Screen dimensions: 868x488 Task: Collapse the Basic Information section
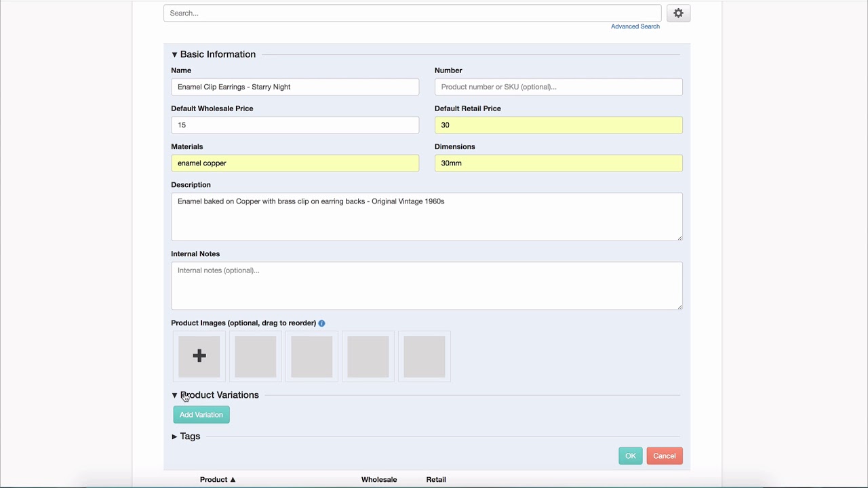214,54
